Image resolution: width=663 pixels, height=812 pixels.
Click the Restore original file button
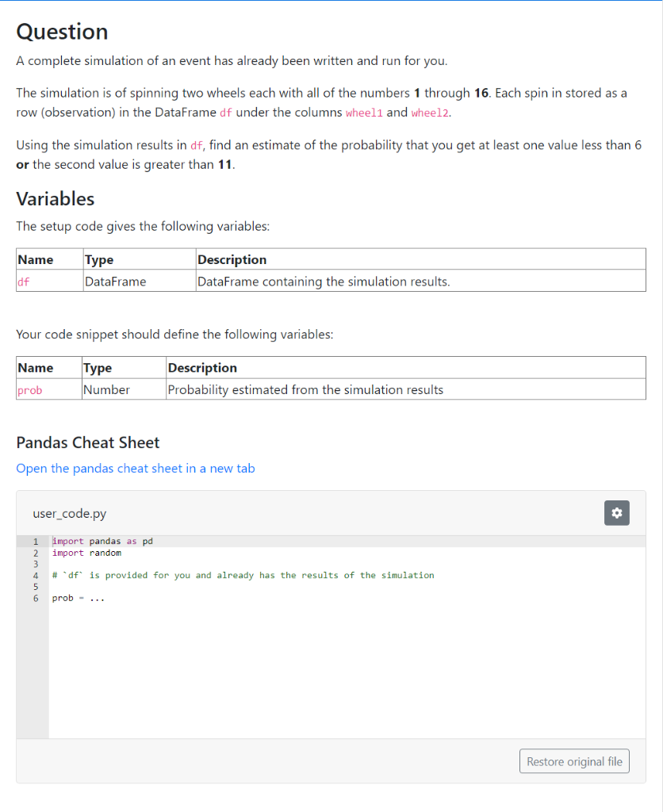(574, 760)
